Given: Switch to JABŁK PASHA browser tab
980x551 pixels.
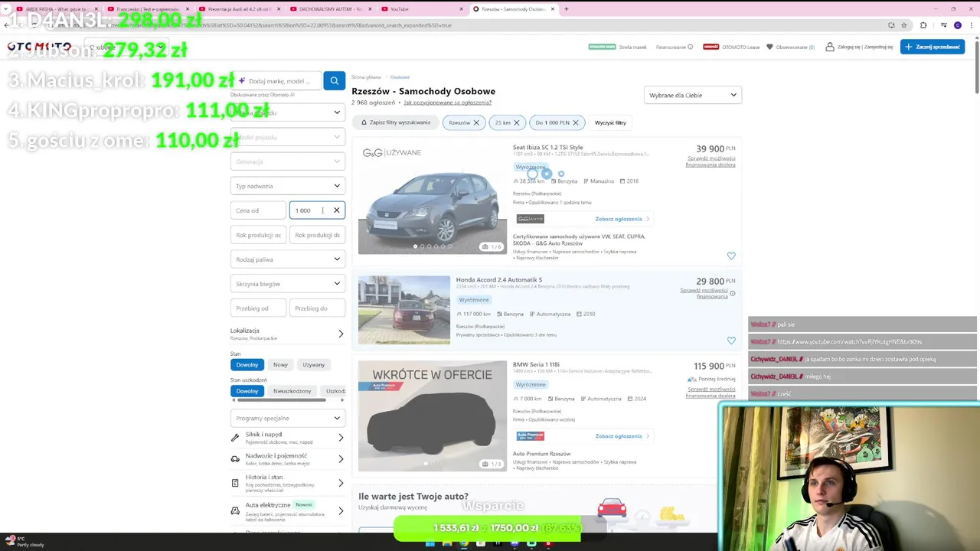Looking at the screenshot, I should click(57, 9).
